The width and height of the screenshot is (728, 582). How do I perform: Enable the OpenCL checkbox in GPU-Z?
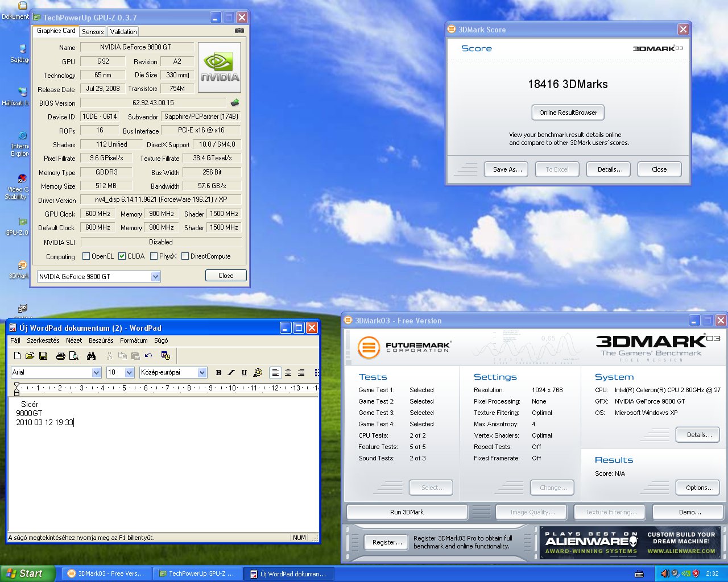86,256
